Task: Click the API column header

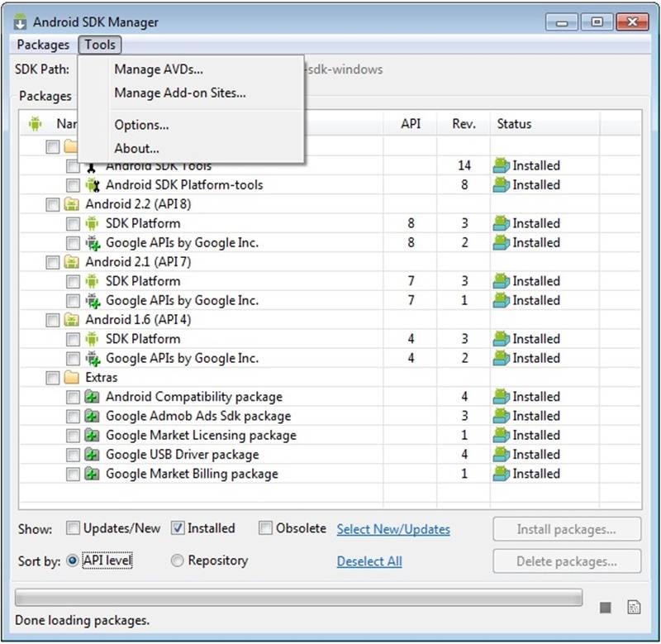Action: [411, 124]
